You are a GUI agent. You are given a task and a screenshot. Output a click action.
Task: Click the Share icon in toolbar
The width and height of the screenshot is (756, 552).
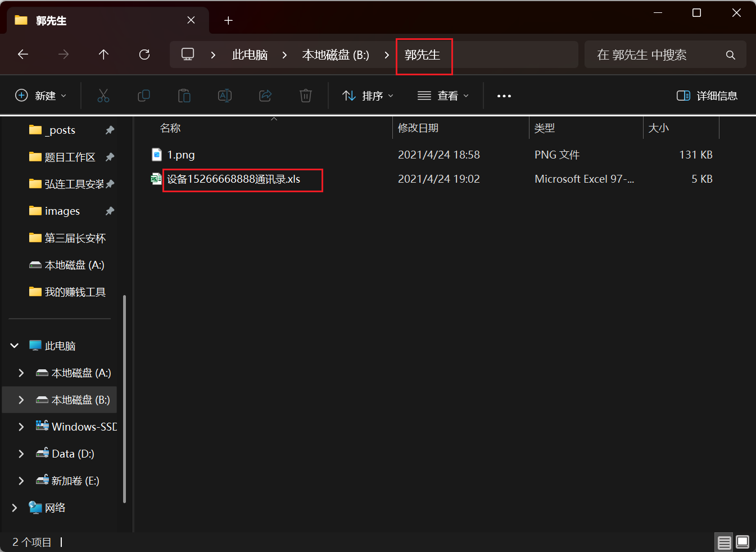[x=265, y=96]
